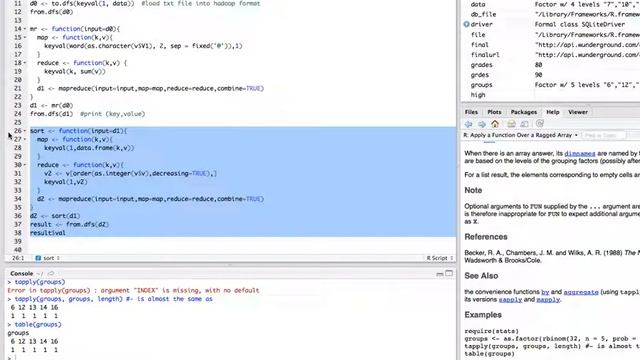Select the 'groups' variable in Environment

(x=481, y=85)
